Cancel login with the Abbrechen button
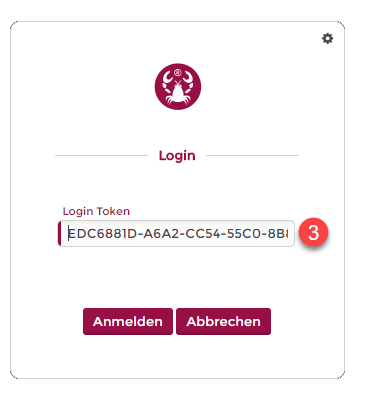 pyautogui.click(x=223, y=321)
